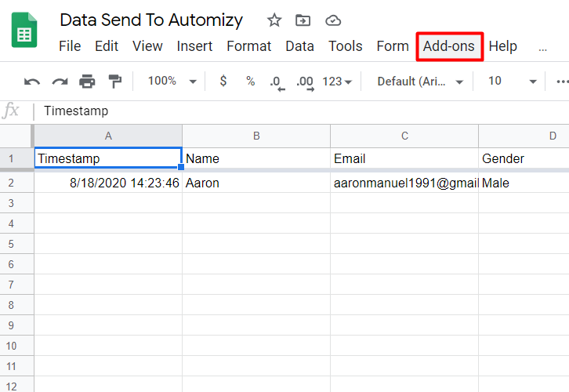Select row 10 header

16,346
